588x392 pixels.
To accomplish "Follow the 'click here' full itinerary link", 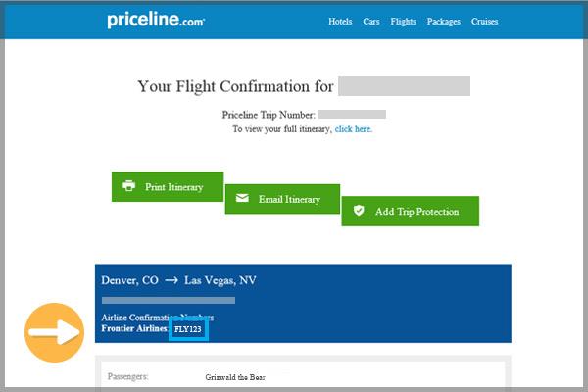I will point(353,129).
